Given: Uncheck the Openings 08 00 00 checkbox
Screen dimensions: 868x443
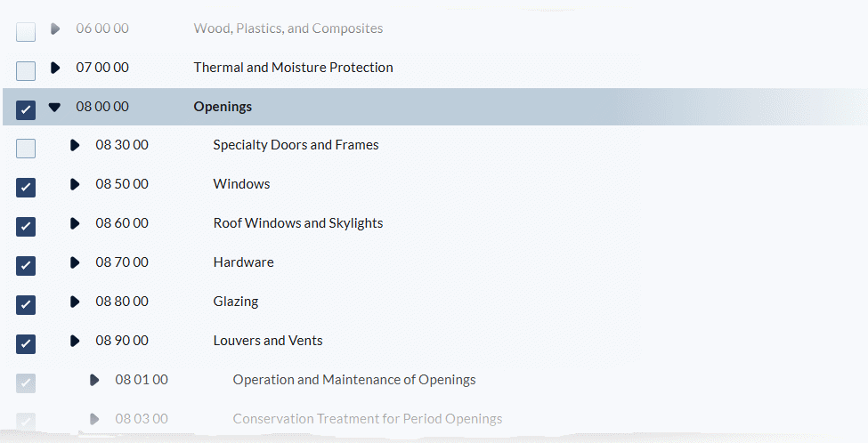Looking at the screenshot, I should tap(26, 109).
